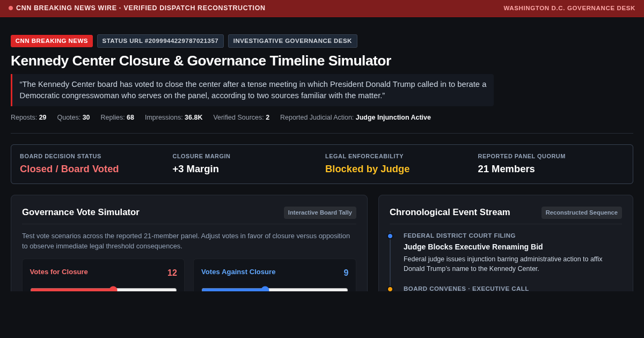Click the Governance Vote Simulator panel title
This screenshot has width=644, height=338.
(80, 212)
